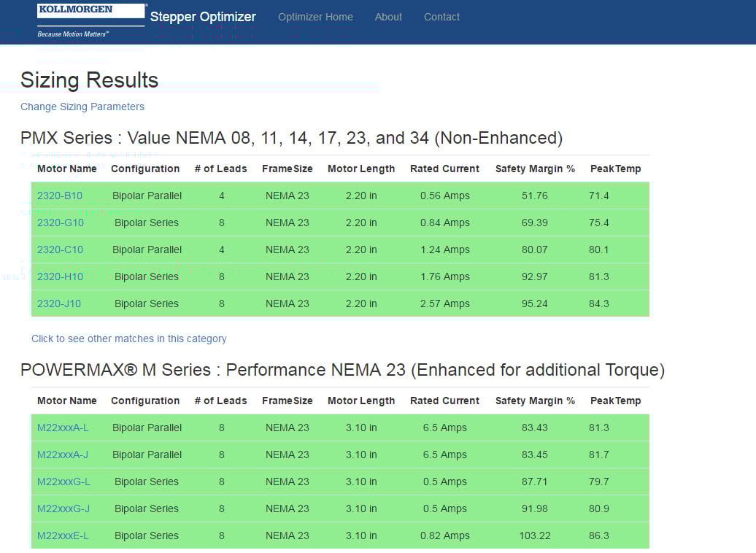Screen dimensions: 756x553
Task: Click PMX Series section heading
Action: [x=291, y=138]
